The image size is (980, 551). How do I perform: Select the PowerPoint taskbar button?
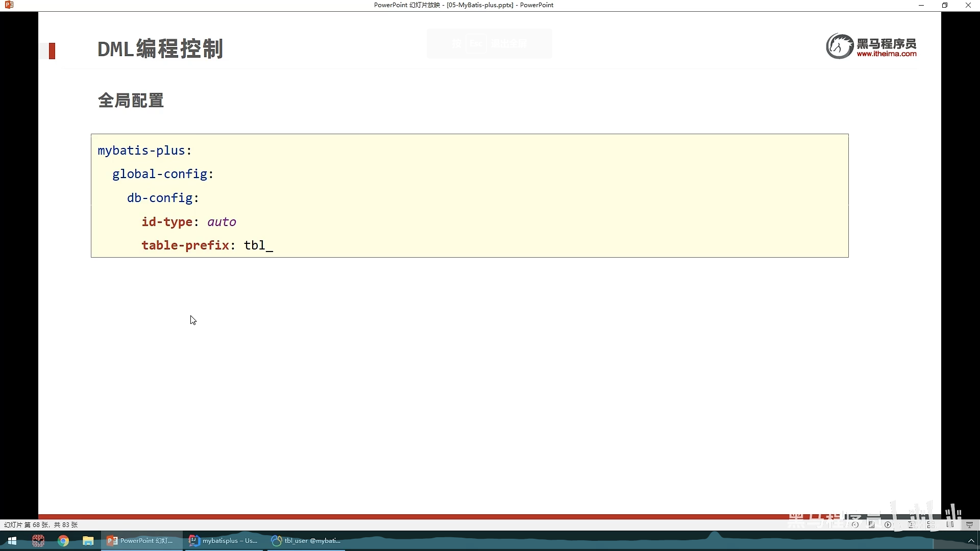tap(141, 541)
